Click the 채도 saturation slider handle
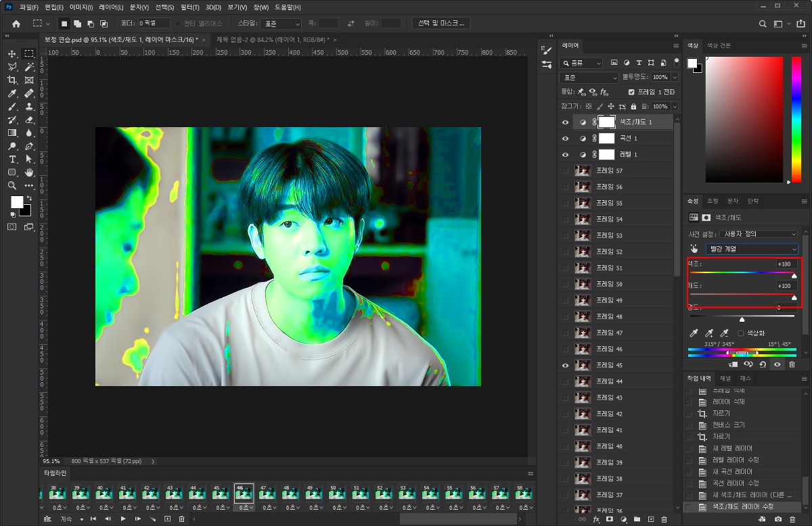The width and height of the screenshot is (812, 526). point(794,297)
